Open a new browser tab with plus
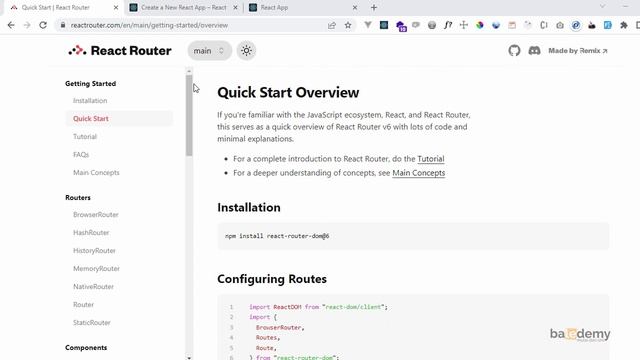This screenshot has width=640, height=360. pyautogui.click(x=374, y=8)
